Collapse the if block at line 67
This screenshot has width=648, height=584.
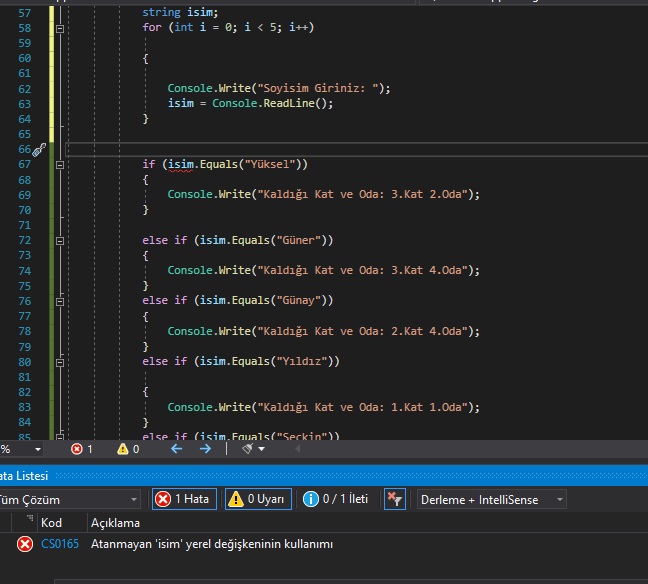60,165
